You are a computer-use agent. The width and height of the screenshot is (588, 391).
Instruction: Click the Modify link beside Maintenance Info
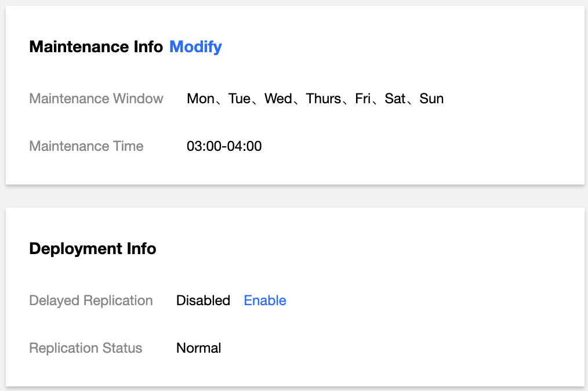pos(195,47)
